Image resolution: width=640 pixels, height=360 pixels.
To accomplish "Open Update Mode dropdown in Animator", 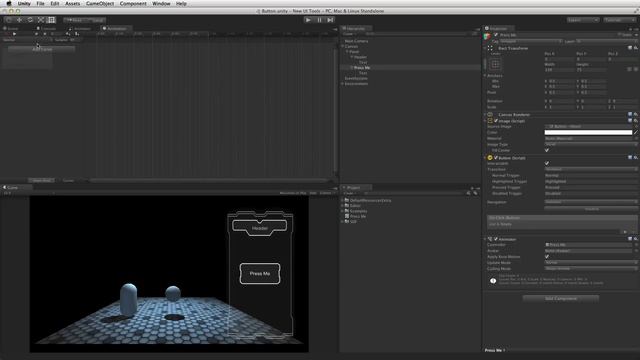I will click(x=591, y=263).
